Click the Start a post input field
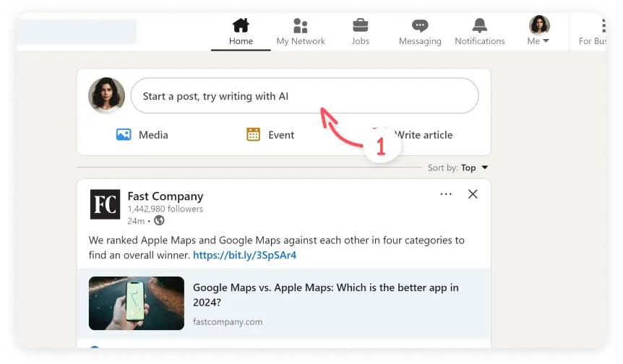This screenshot has width=623, height=364. (304, 95)
